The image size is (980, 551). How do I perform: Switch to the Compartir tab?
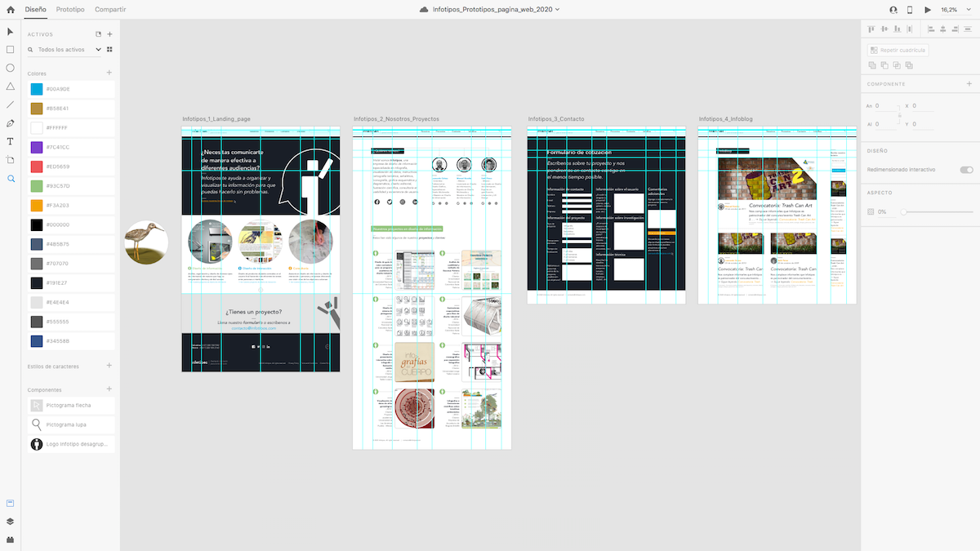point(110,9)
